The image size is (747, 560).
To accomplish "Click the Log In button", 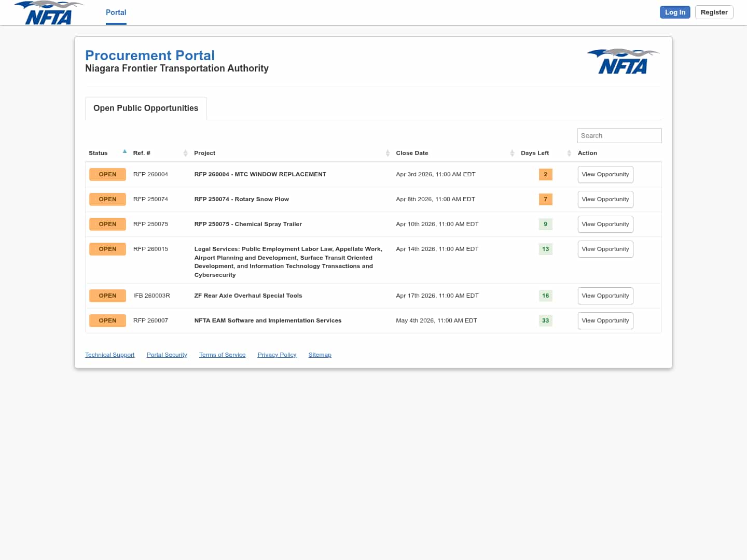I will click(x=674, y=12).
